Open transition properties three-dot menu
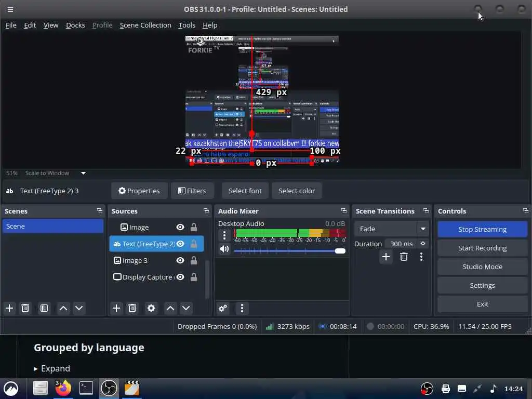 click(x=421, y=257)
